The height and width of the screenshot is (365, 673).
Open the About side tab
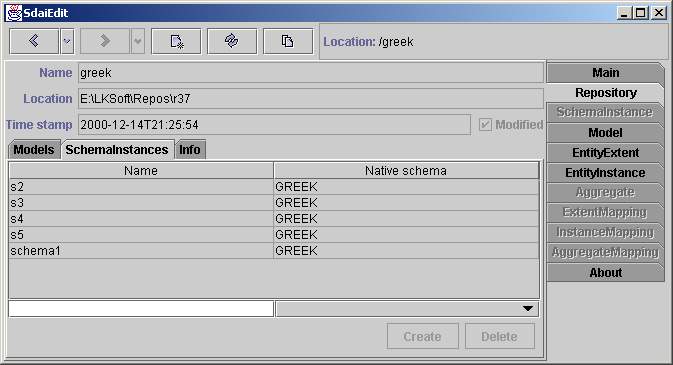[x=605, y=273]
